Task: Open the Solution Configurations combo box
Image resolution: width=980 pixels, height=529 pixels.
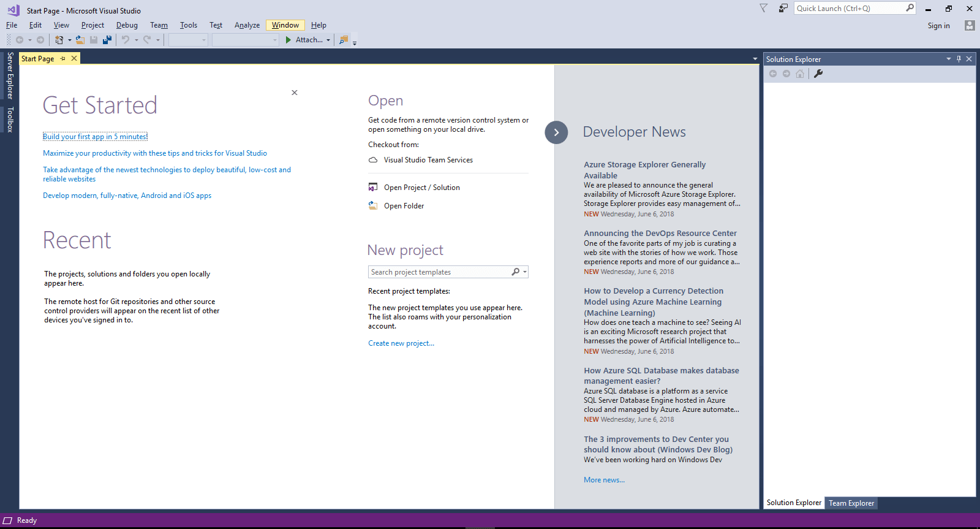Action: click(x=189, y=40)
